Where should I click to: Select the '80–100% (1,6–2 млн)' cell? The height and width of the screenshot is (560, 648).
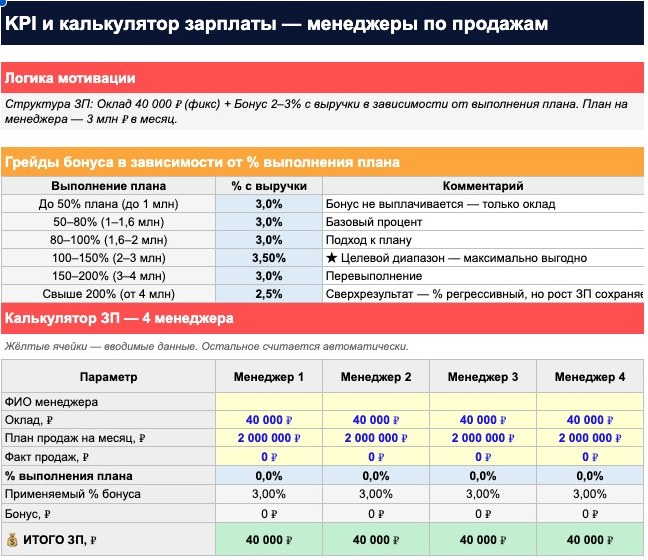[108, 240]
